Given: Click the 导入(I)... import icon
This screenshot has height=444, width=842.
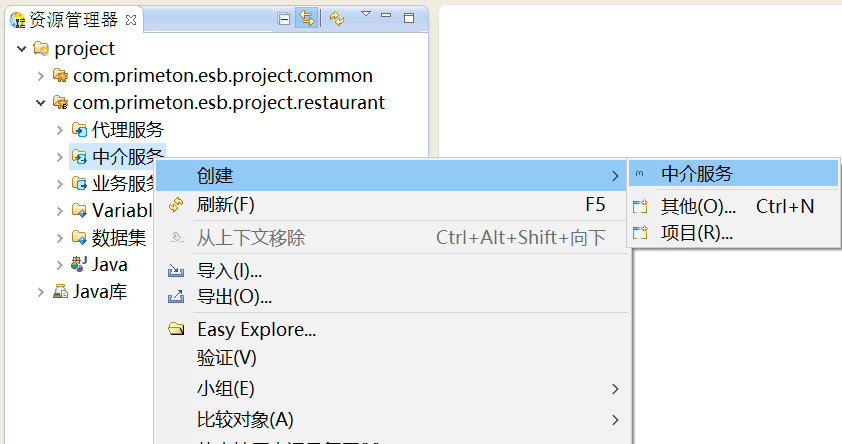Looking at the screenshot, I should pos(177,271).
